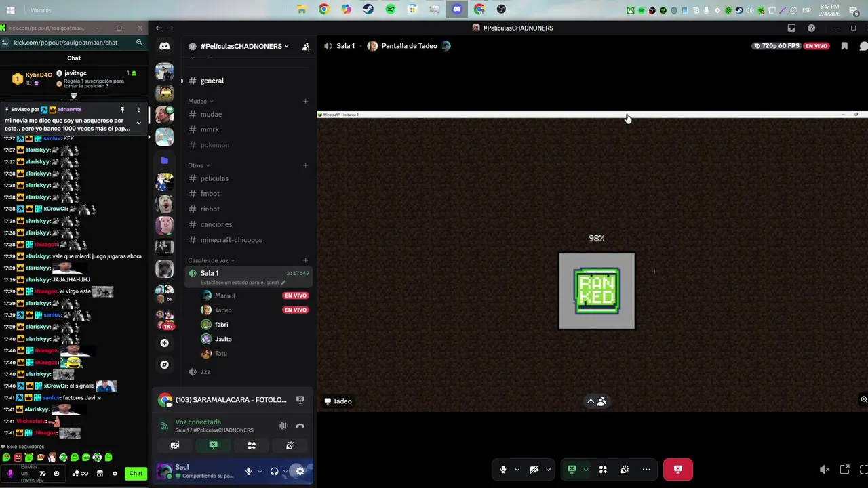Pop out stream into separate window
Viewport: 868px width, 488px height.
[844, 469]
